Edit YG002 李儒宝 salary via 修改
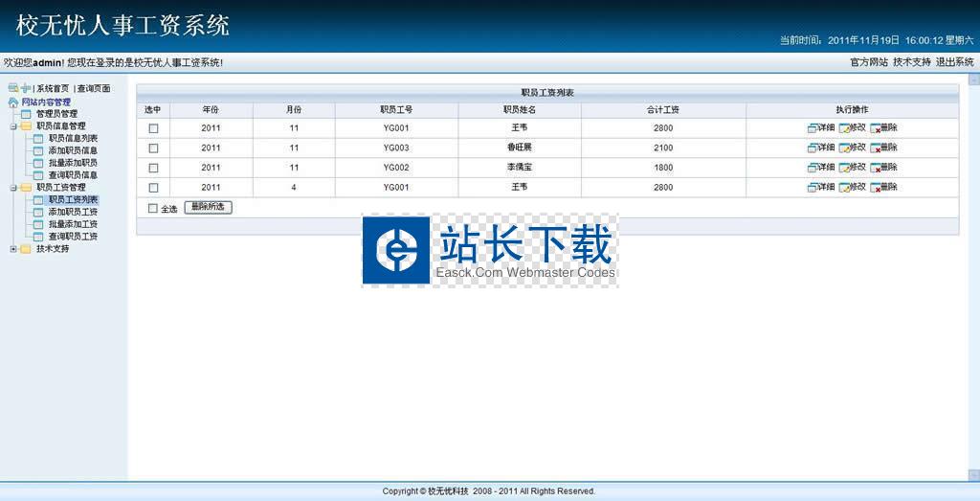The width and height of the screenshot is (980, 501). coord(853,168)
